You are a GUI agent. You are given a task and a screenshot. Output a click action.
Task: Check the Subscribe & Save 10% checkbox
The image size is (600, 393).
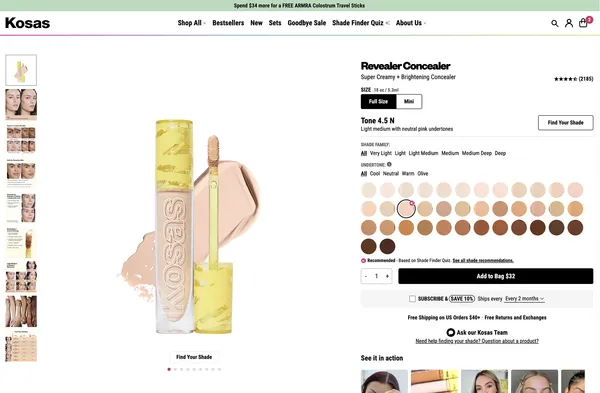[x=412, y=298]
